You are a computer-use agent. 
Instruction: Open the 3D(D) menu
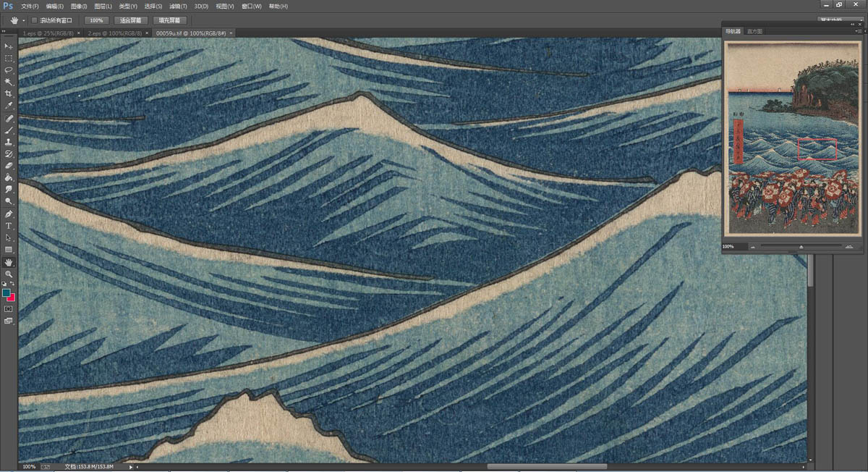click(x=201, y=6)
